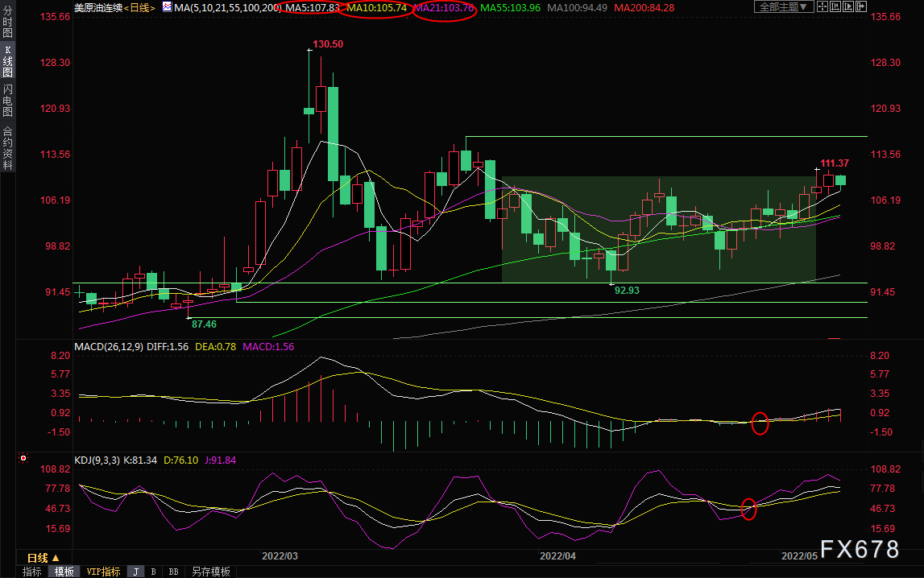Viewport: 924px width, 578px height.
Task: Switch to 分时图 side tab
Action: 8,22
